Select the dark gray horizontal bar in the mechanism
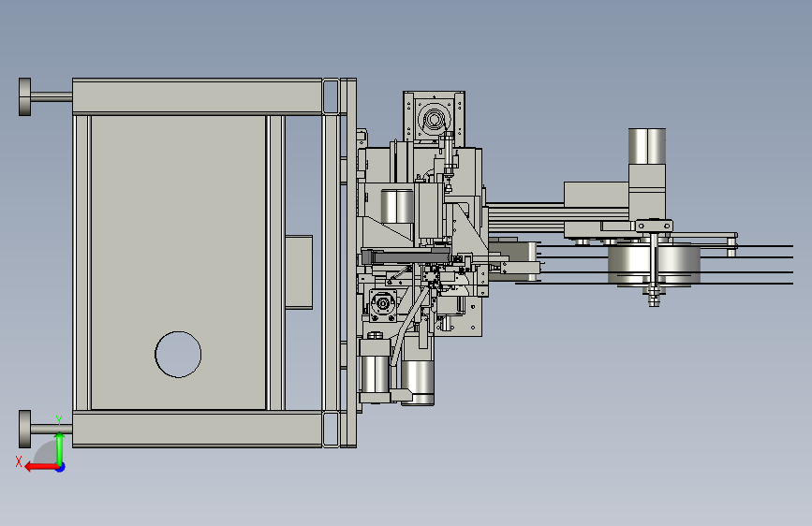 [x=406, y=256]
